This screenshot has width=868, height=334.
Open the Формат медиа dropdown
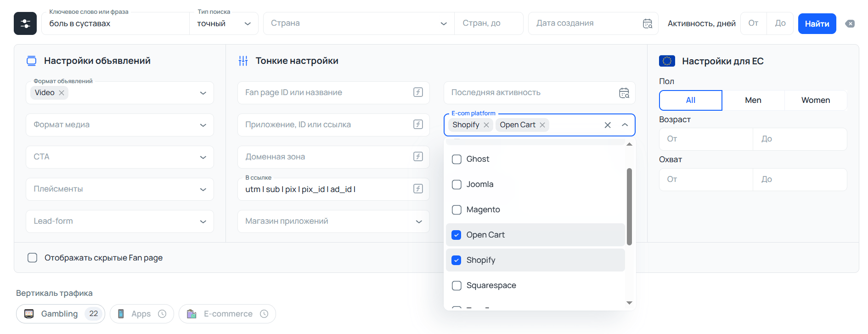120,125
